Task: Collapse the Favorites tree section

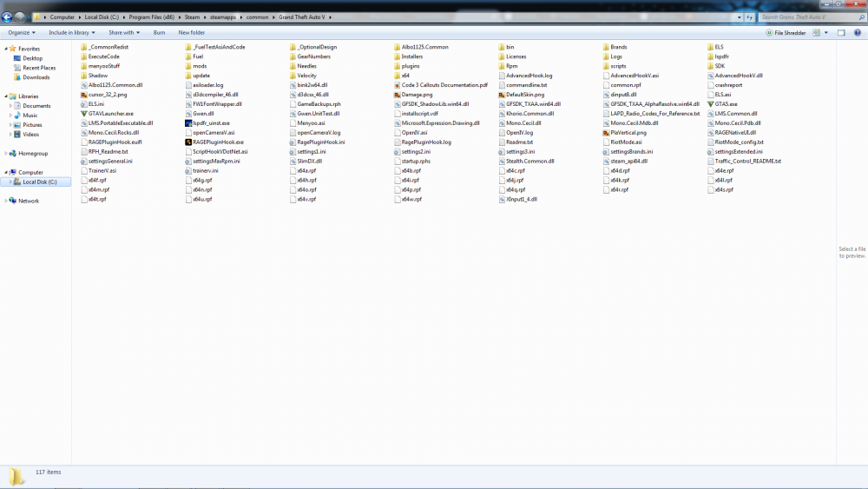Action: point(6,49)
